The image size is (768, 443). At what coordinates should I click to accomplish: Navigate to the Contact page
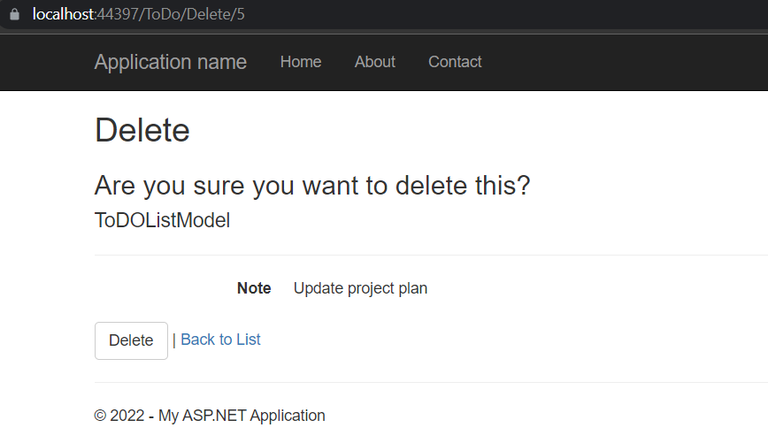[x=455, y=62]
